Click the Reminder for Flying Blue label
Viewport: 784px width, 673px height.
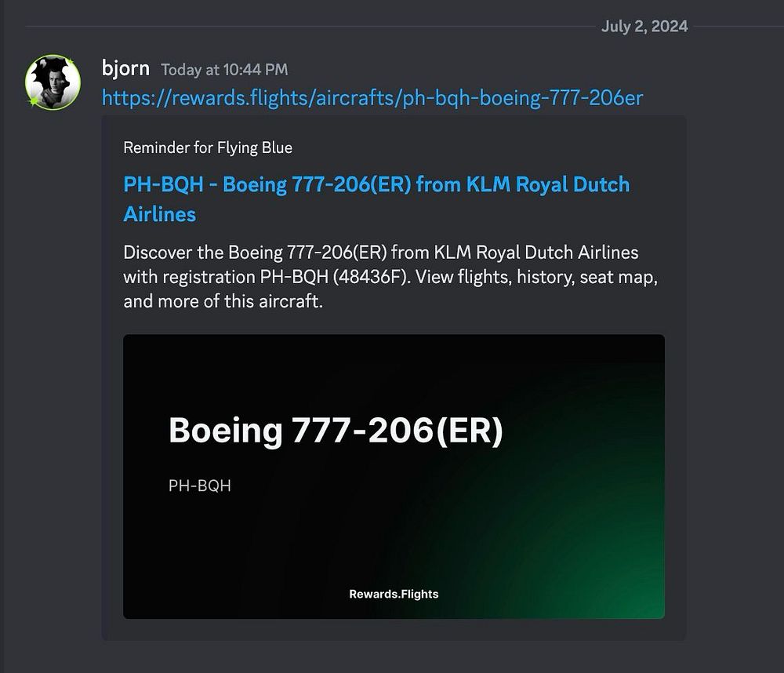208,147
